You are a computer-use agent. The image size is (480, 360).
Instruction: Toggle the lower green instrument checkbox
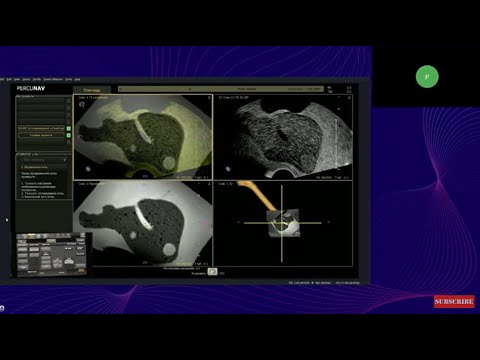pyautogui.click(x=68, y=135)
